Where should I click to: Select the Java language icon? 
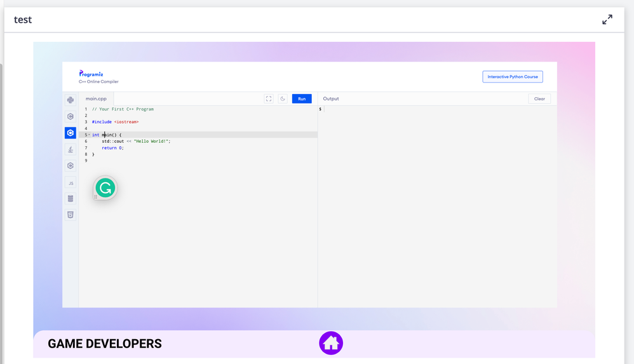71,149
